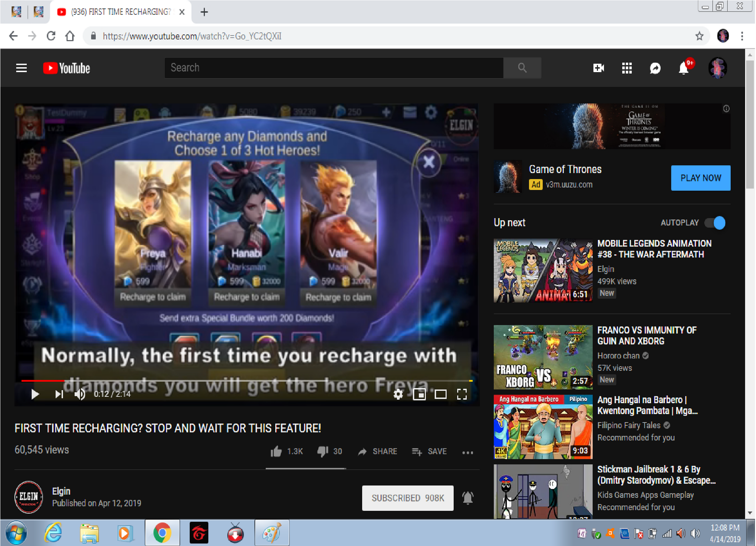This screenshot has width=756, height=546.
Task: Open the account avatar in the YouTube header
Action: [717, 68]
